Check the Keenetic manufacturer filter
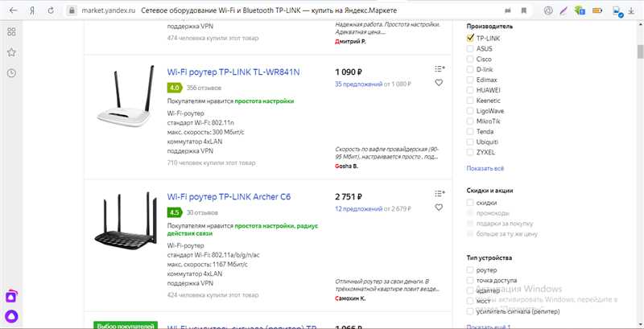Screen dimensions: 644x329 (470, 101)
